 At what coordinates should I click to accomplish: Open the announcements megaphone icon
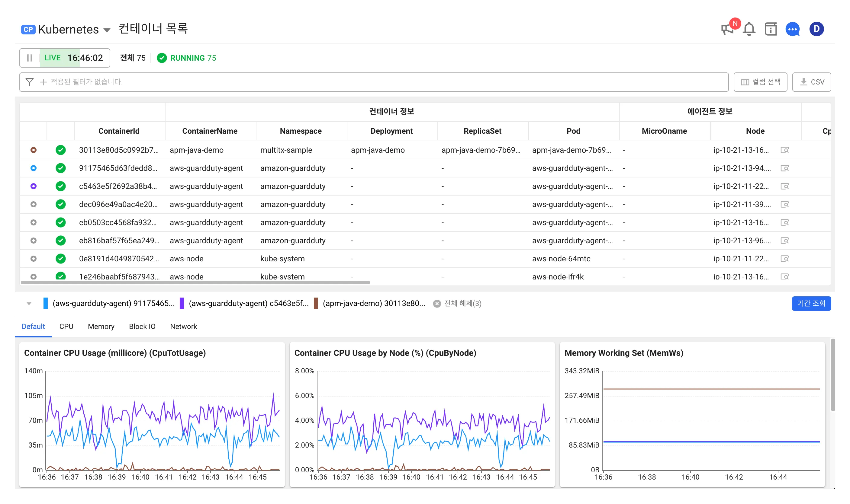(727, 29)
